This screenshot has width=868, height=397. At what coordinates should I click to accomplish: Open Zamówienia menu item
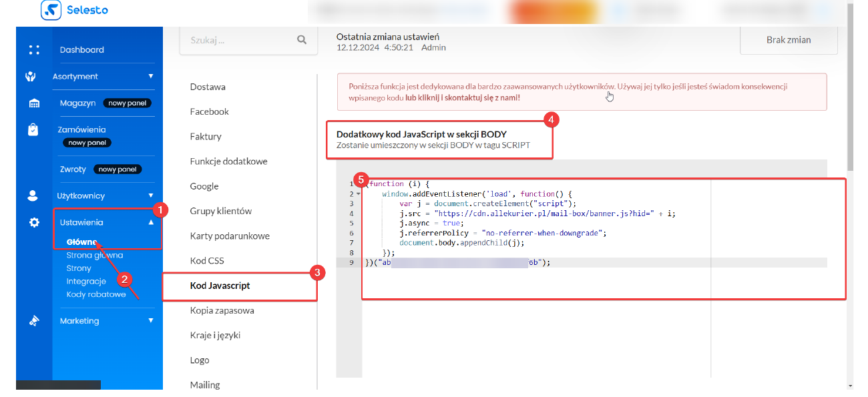(81, 130)
